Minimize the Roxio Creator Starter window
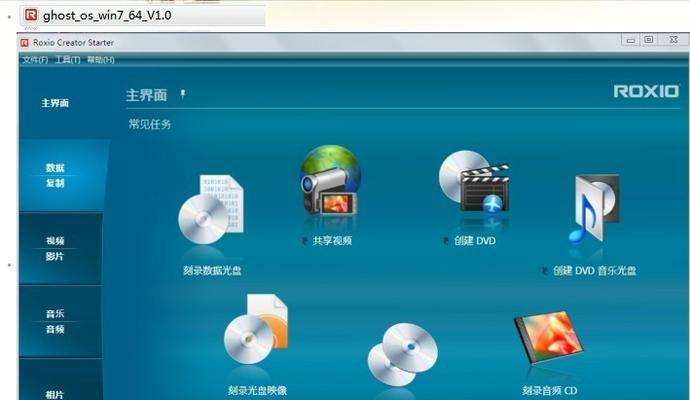690x400 pixels. coord(631,40)
